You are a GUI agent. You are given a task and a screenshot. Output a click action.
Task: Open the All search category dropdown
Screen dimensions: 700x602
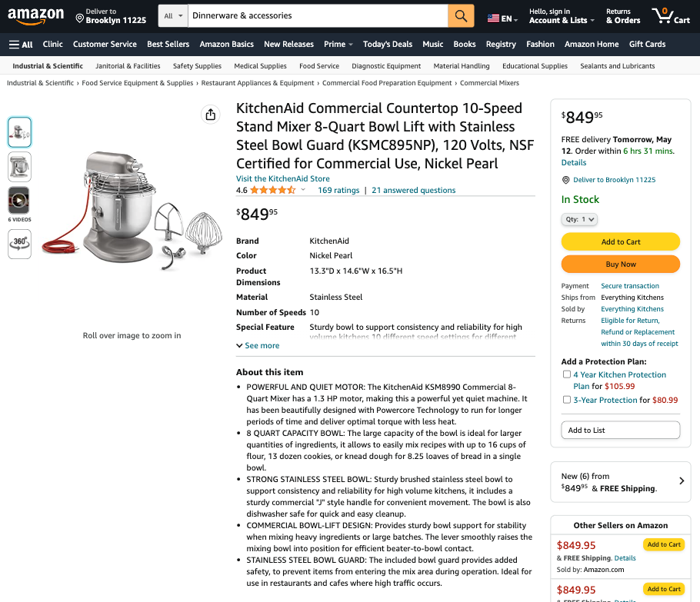pyautogui.click(x=173, y=16)
